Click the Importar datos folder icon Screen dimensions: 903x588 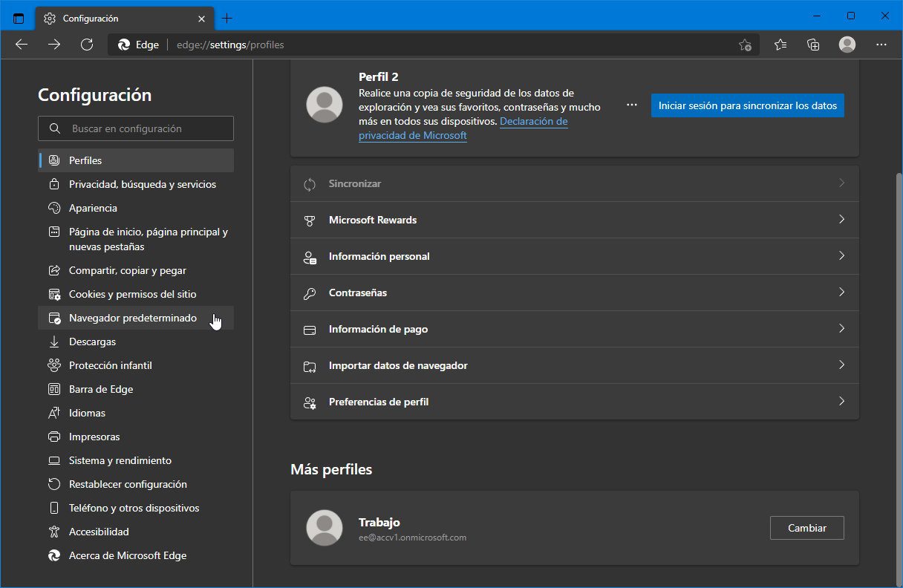click(x=310, y=366)
